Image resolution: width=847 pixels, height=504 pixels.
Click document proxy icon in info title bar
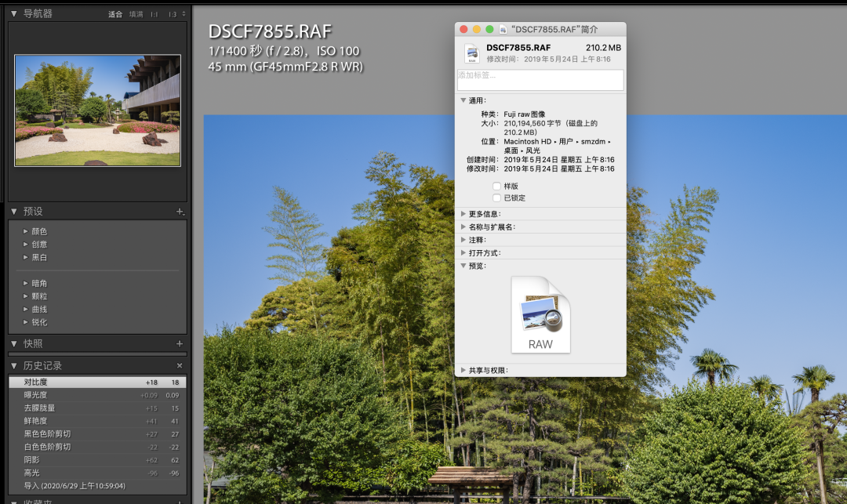tap(503, 29)
